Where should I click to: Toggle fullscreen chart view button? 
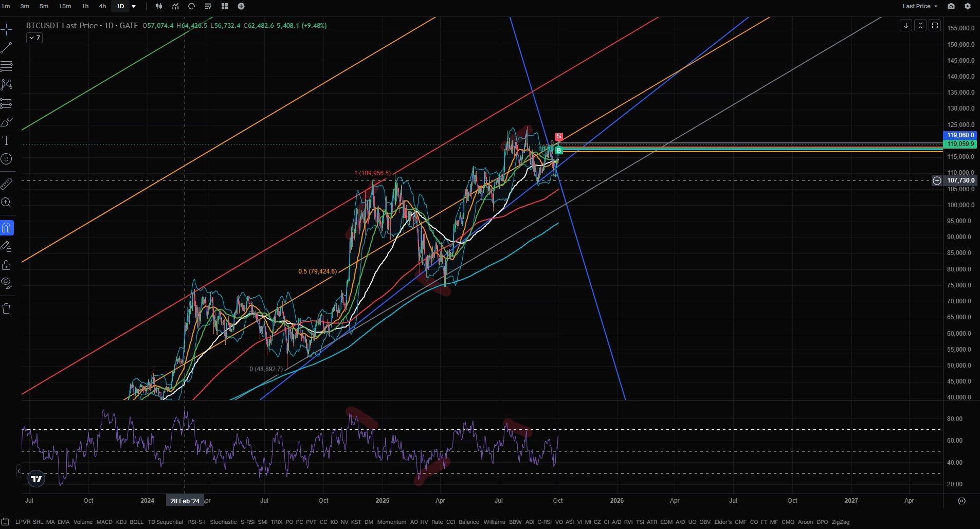935,25
